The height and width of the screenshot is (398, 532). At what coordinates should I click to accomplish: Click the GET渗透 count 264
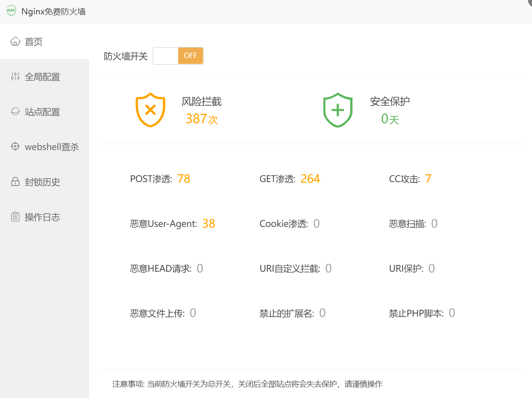(310, 179)
